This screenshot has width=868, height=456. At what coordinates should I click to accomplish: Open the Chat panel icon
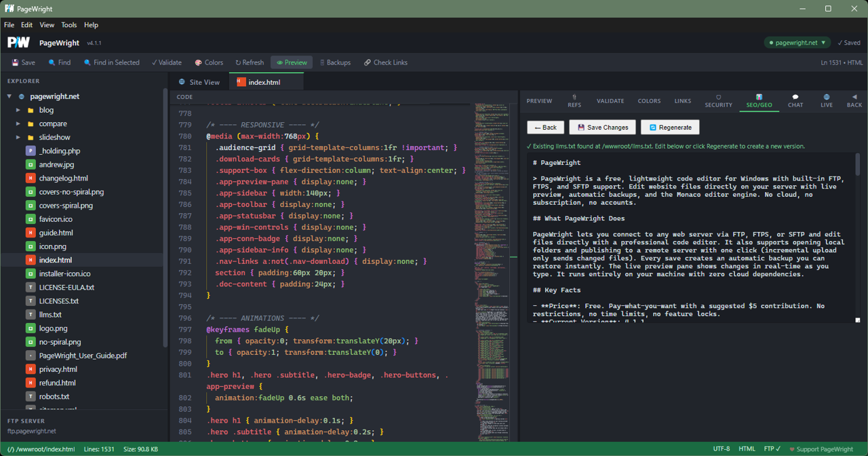tap(795, 100)
